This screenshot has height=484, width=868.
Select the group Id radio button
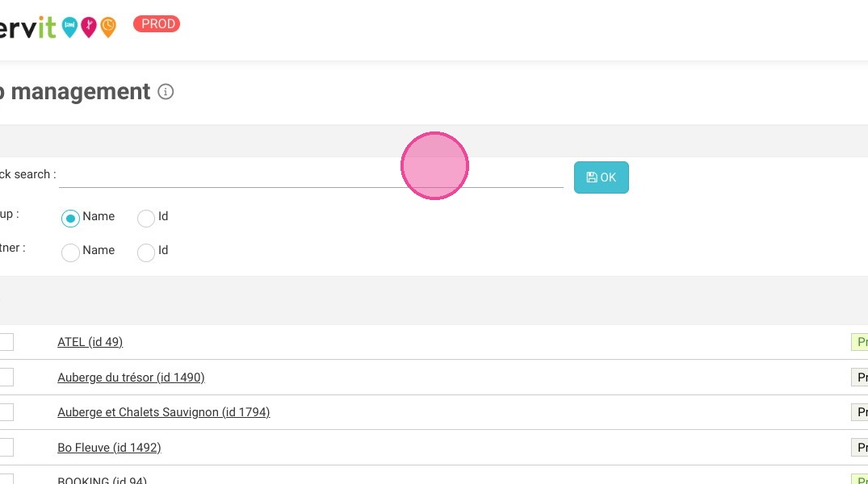point(146,218)
